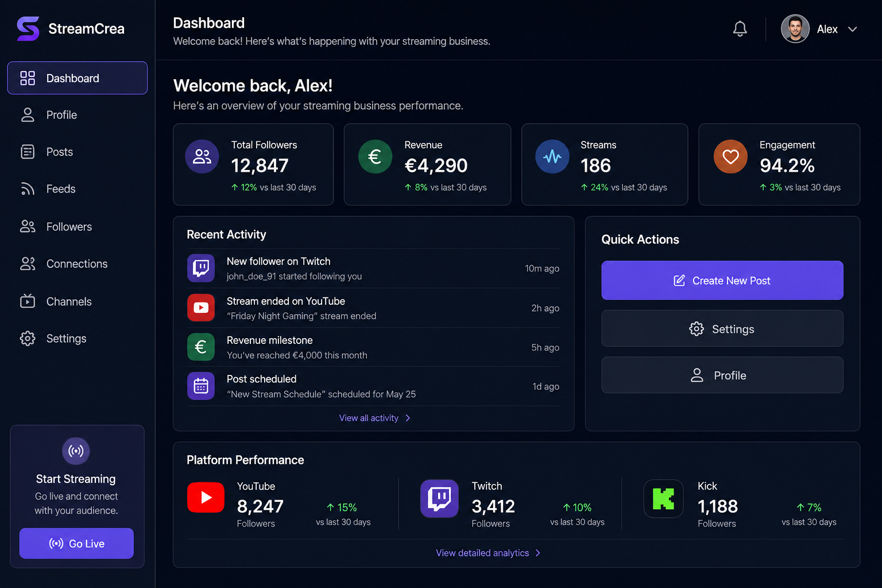This screenshot has height=588, width=882.
Task: Click the 94.2% Engagement value
Action: coord(787,166)
